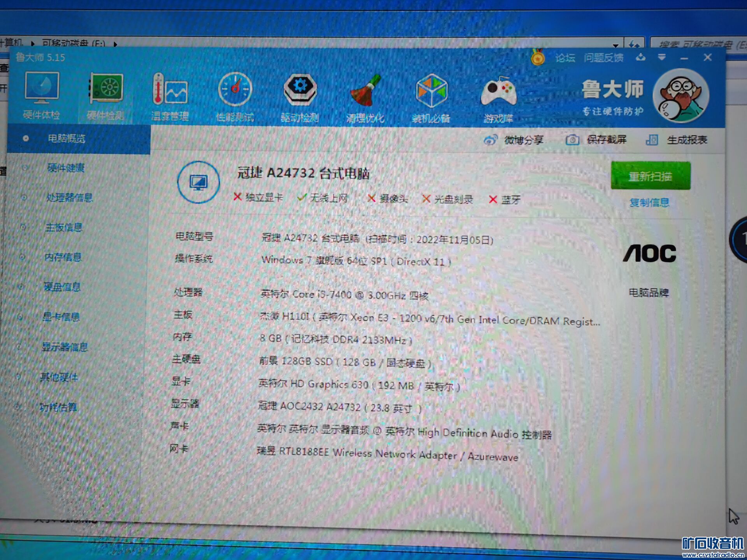The width and height of the screenshot is (747, 560).
Task: Open 清理优化 cleanup optimization
Action: (365, 99)
